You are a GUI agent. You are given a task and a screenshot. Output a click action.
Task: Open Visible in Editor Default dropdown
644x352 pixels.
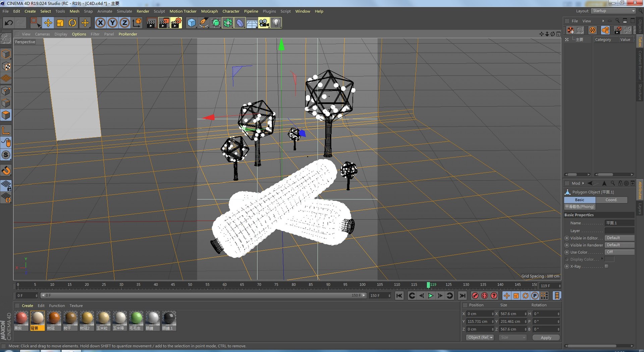click(x=619, y=238)
